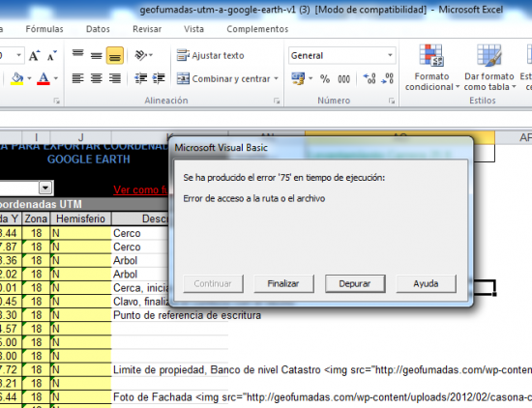Toggle bottom align for cell text
This screenshot has height=408, width=532.
click(x=115, y=55)
